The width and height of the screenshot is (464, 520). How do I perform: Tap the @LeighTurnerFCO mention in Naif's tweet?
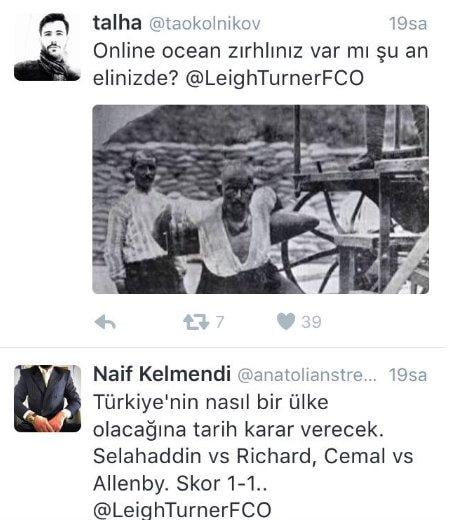pos(182,511)
